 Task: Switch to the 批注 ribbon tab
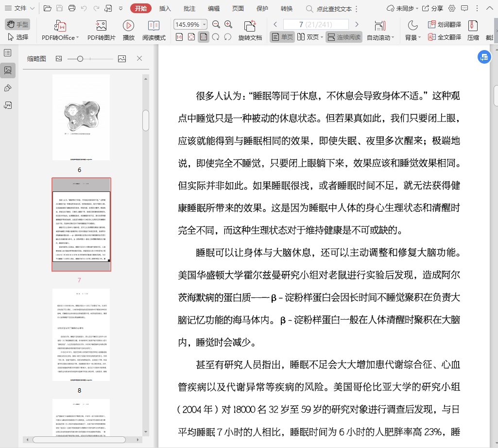tap(189, 9)
